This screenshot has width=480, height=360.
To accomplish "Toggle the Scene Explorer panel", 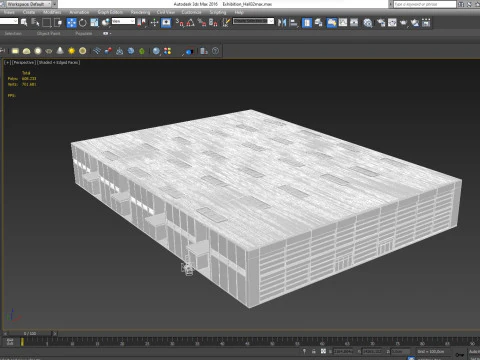I will [307, 23].
